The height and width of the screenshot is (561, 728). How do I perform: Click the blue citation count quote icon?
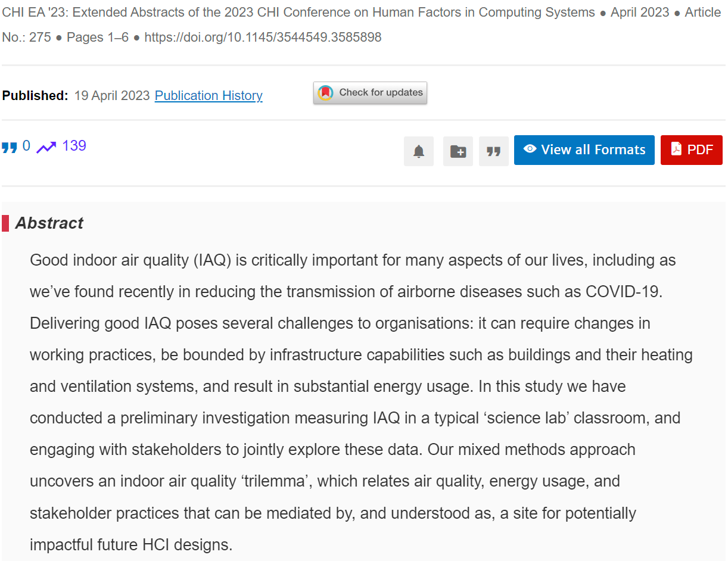[x=10, y=147]
